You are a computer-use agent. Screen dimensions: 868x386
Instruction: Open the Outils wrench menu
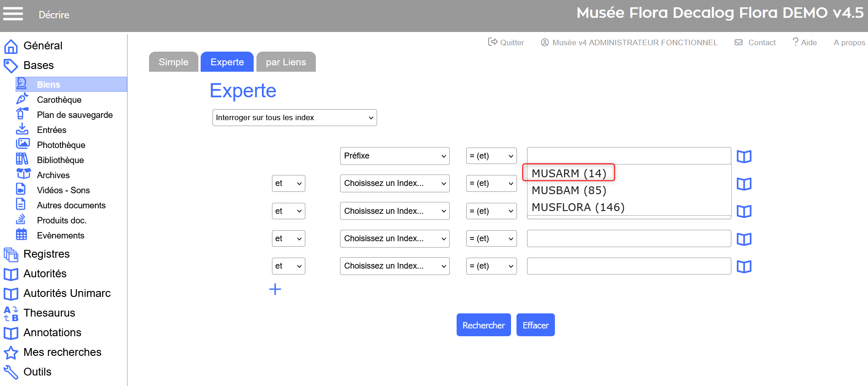[x=37, y=372]
